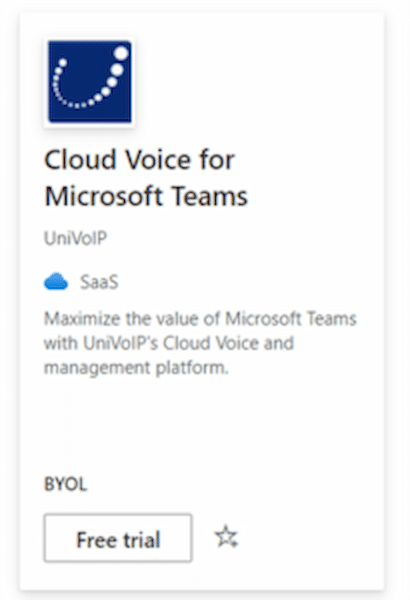This screenshot has width=410, height=600.
Task: Start the Free trial
Action: tap(118, 538)
